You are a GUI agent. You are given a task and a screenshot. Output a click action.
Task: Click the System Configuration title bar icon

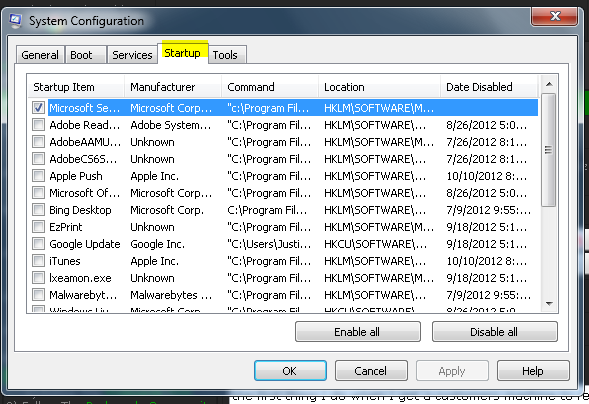click(15, 21)
